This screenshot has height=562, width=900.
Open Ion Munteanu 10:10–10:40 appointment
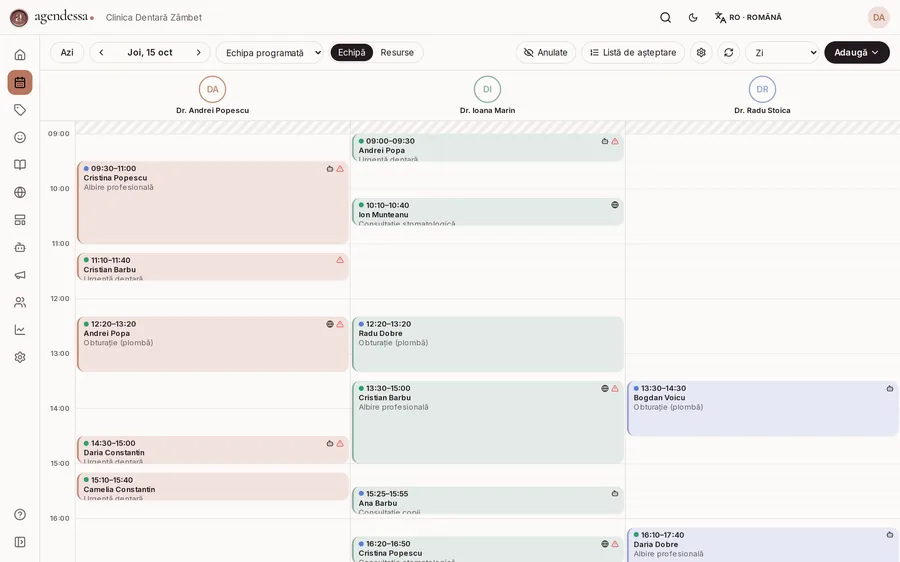click(488, 212)
